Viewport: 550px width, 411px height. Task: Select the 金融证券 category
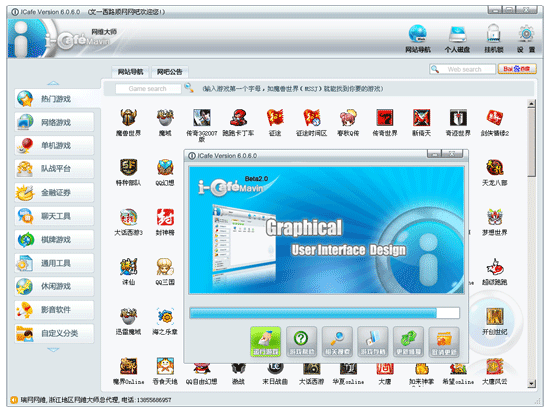[54, 193]
